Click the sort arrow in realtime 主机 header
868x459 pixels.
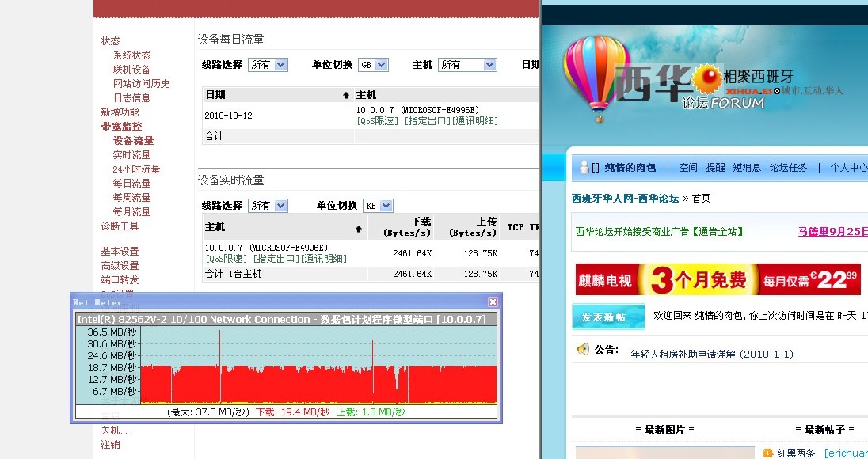tap(359, 228)
